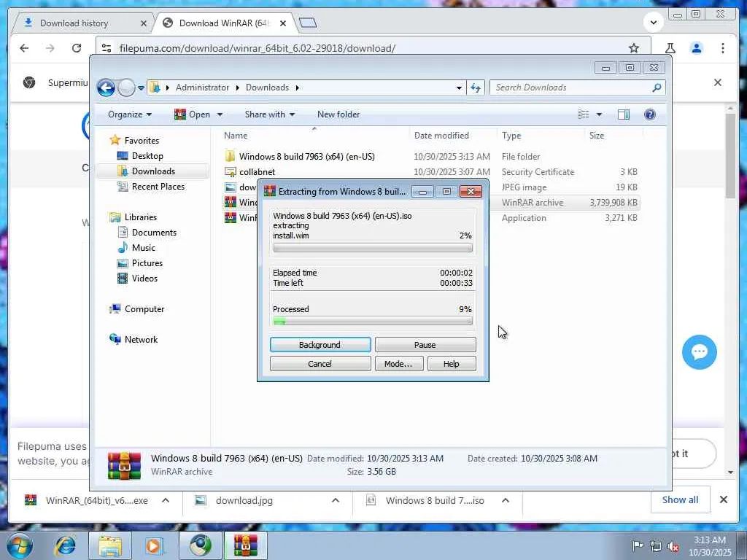Viewport: 747px width, 560px height.
Task: Expand options for download.jpg download
Action: click(336, 500)
